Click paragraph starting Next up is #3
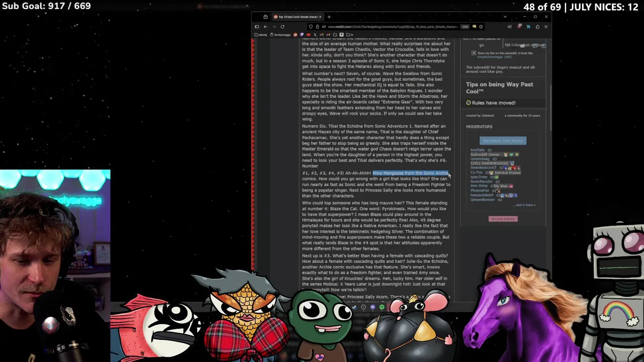 (x=375, y=273)
